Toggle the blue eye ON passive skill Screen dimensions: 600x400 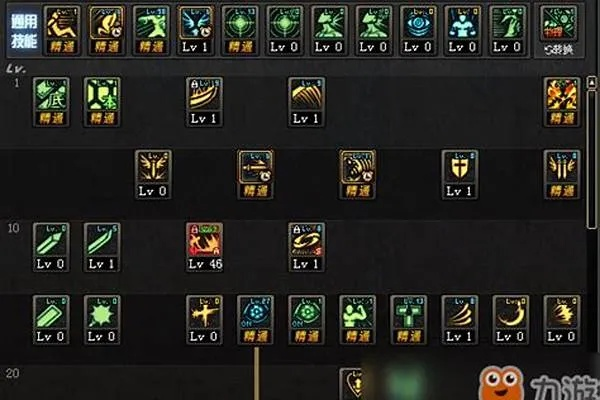pyautogui.click(x=255, y=320)
